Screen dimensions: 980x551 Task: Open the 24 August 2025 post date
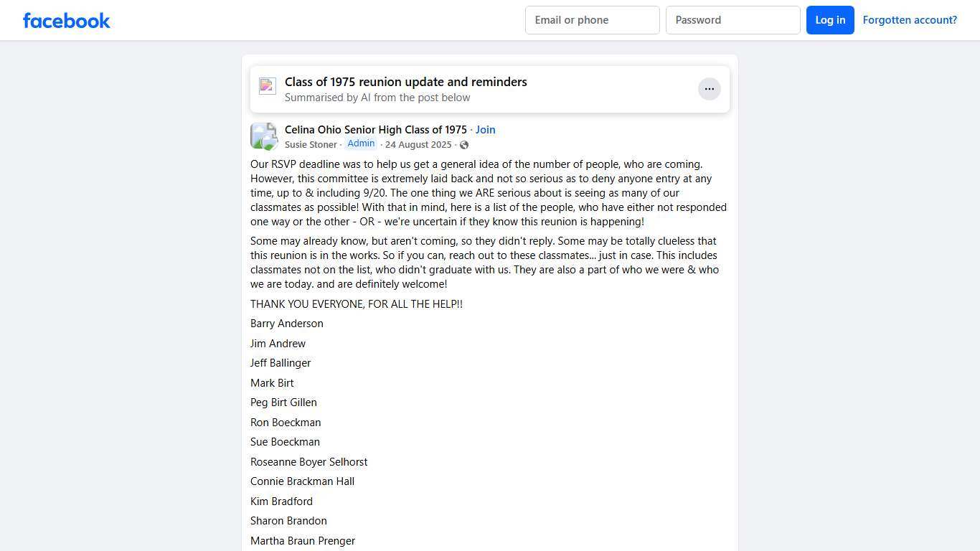[x=418, y=145]
